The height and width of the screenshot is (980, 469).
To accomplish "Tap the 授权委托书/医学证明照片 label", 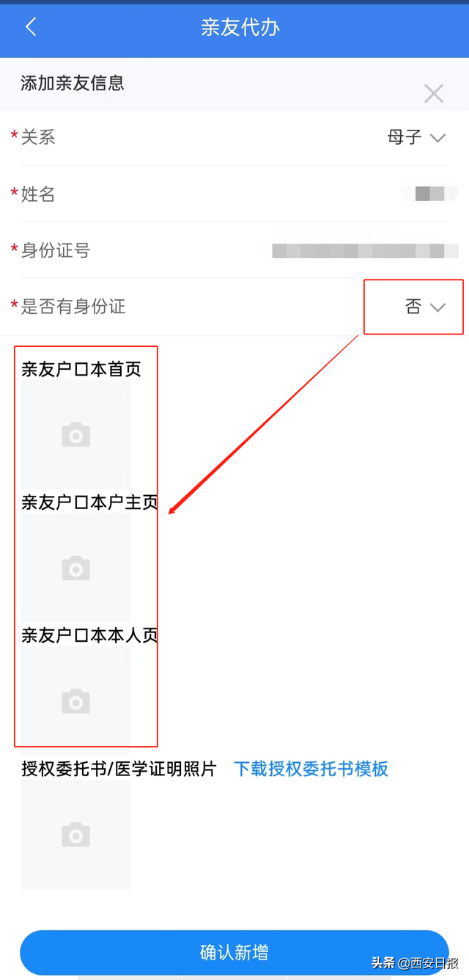I will [x=119, y=769].
